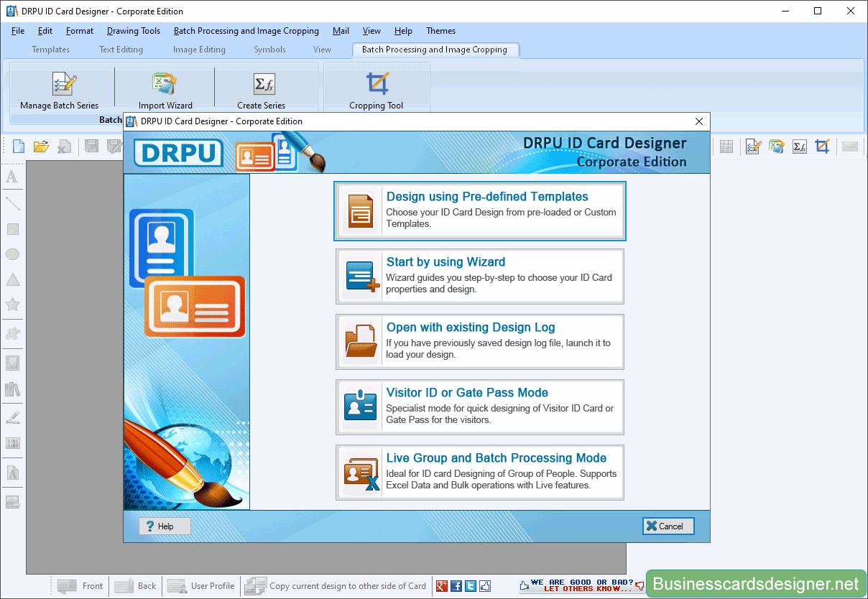Choose Design using Pre-defined Templates option
This screenshot has width=868, height=599.
pyautogui.click(x=480, y=210)
